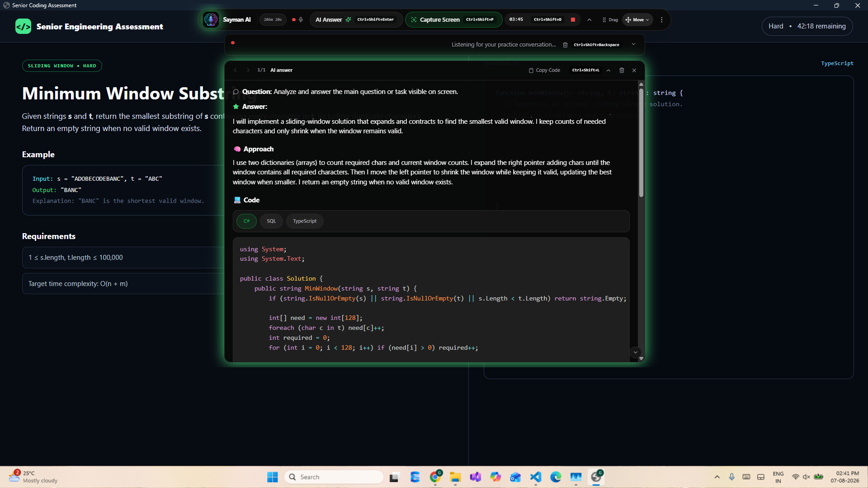Clear the conversation using trash icon in listening bar
The image size is (868, 488).
coord(565,45)
